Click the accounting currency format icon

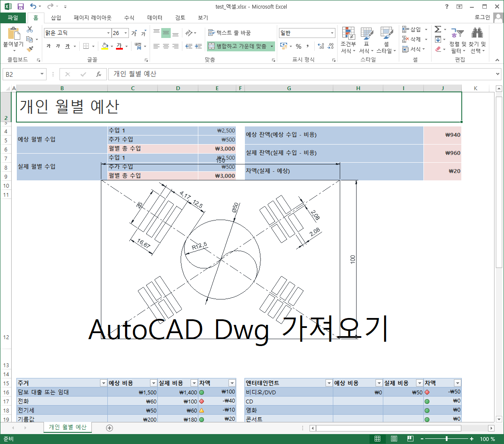(x=284, y=46)
